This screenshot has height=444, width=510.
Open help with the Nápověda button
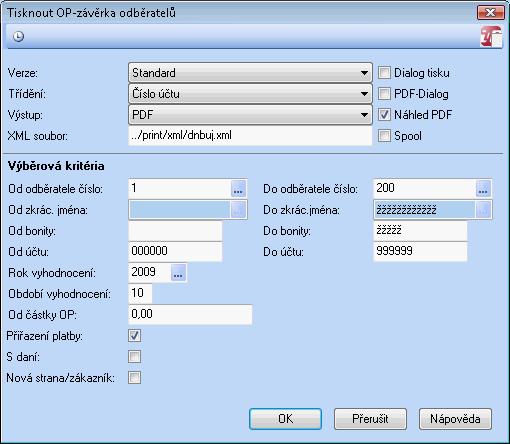pyautogui.click(x=455, y=419)
